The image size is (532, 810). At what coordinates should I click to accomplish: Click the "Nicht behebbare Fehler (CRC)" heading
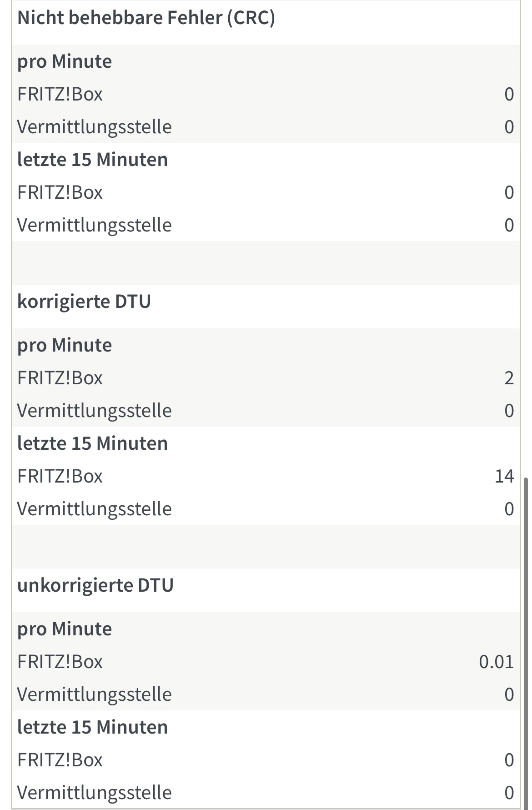pyautogui.click(x=146, y=18)
